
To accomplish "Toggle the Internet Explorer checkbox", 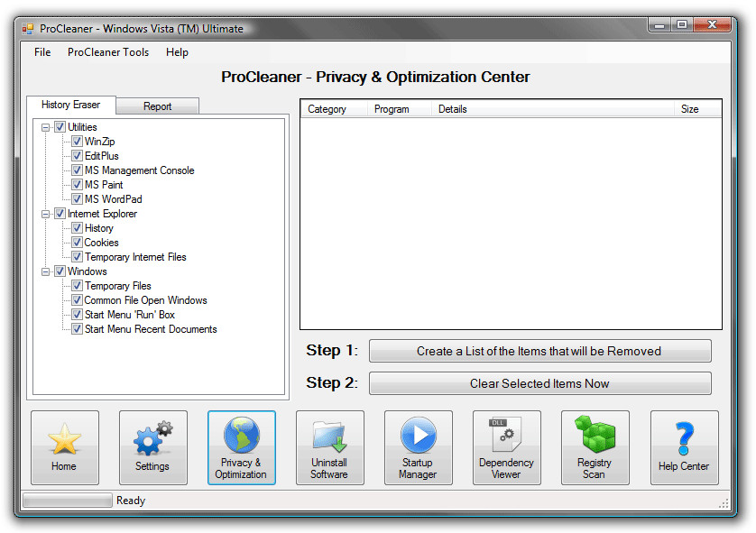I will click(x=60, y=214).
